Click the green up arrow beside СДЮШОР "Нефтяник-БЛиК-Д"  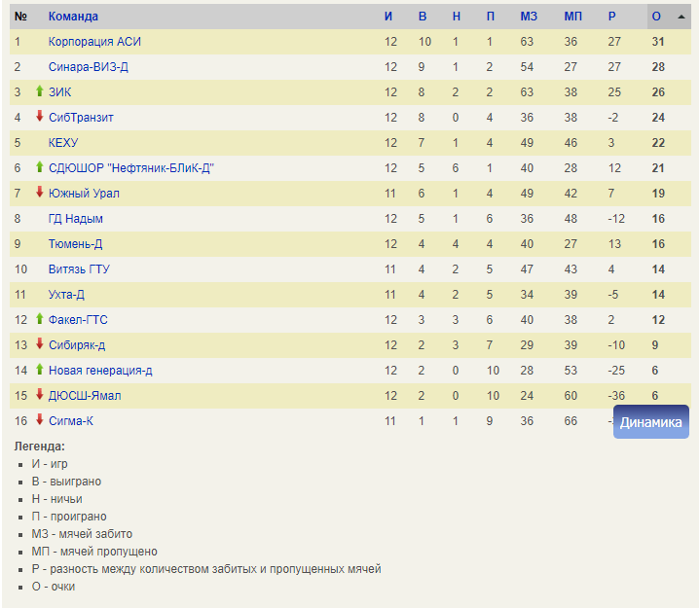(40, 167)
